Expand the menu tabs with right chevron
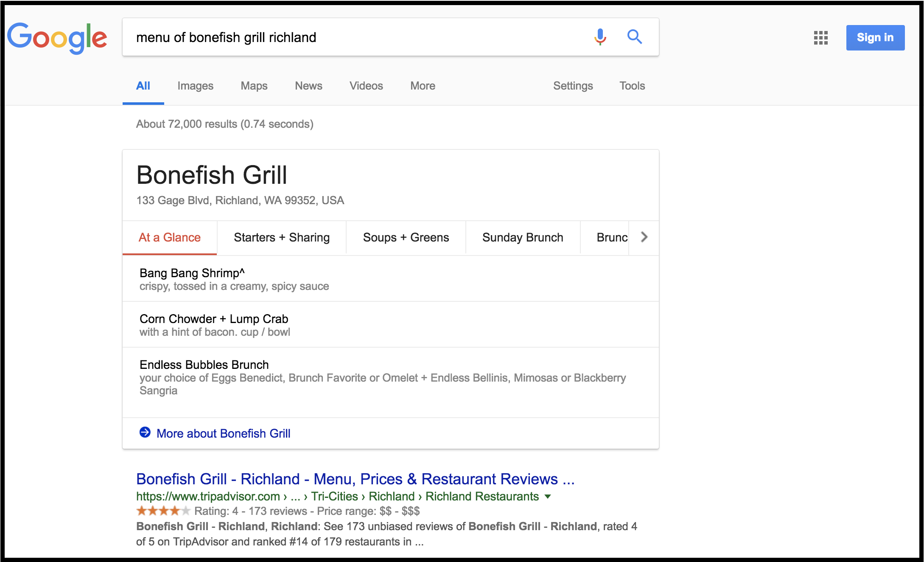 click(x=644, y=237)
